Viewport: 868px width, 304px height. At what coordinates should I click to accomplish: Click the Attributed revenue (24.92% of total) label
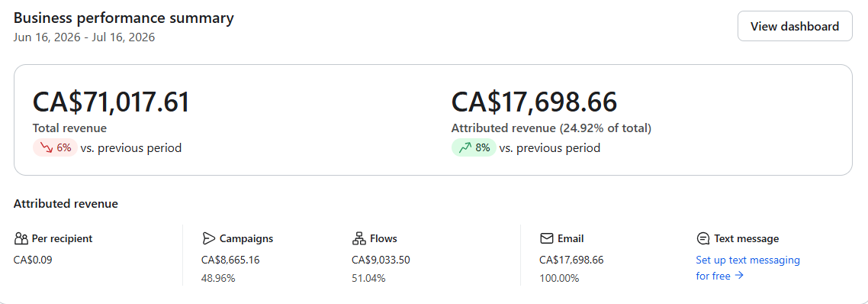[551, 128]
